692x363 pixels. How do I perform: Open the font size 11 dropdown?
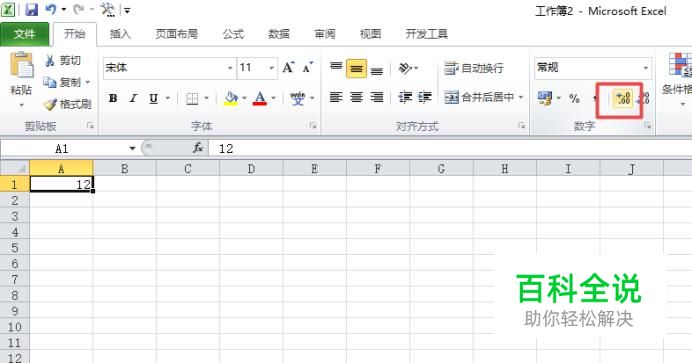(x=271, y=68)
